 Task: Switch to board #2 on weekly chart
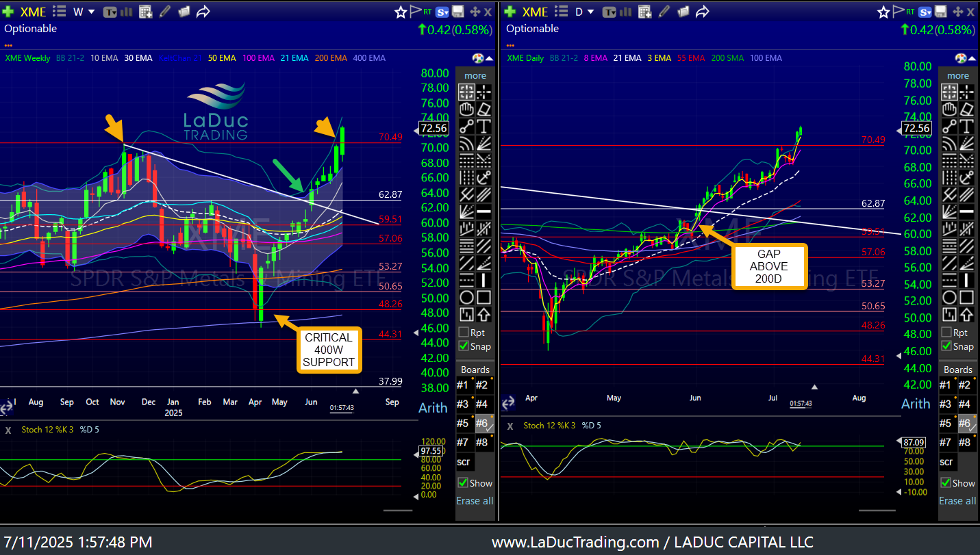483,385
